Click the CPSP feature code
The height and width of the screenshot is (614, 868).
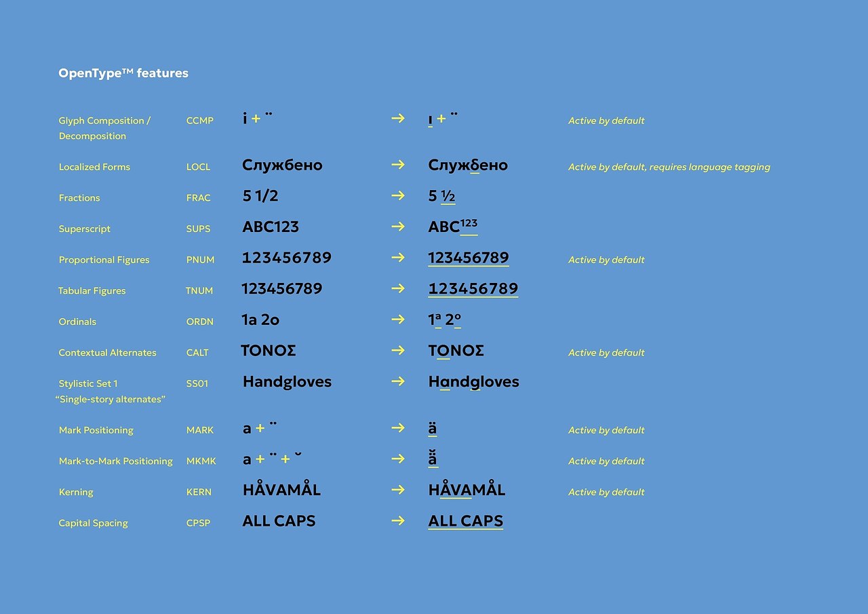coord(199,524)
